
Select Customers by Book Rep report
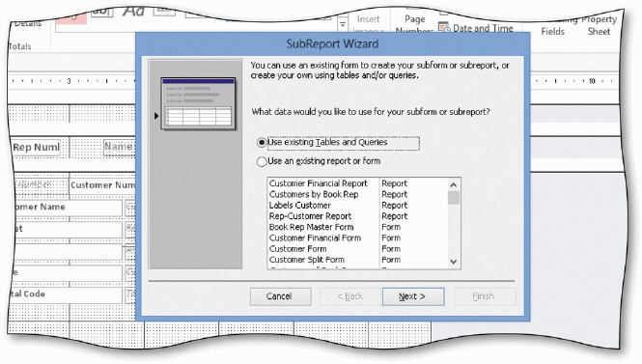pyautogui.click(x=313, y=194)
